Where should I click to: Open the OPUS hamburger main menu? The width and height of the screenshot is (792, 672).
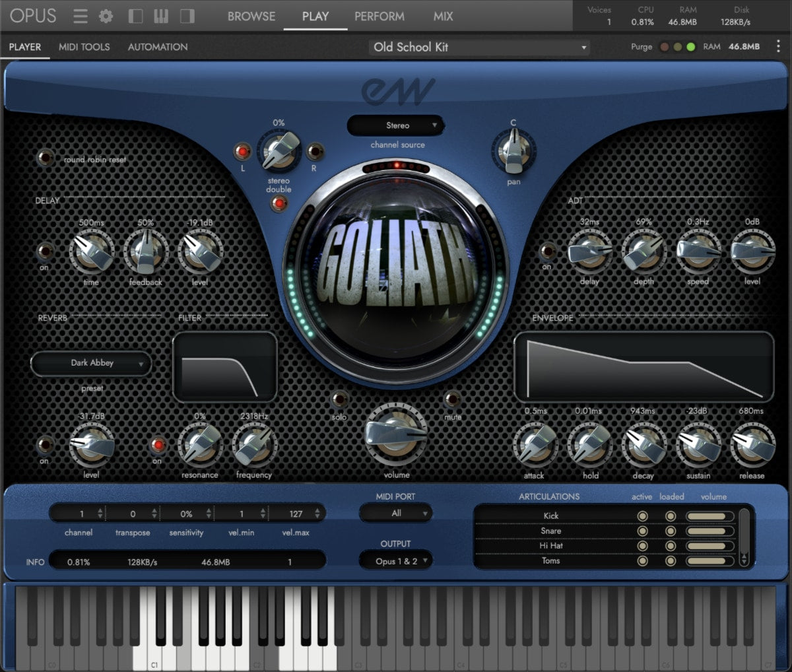pyautogui.click(x=80, y=16)
